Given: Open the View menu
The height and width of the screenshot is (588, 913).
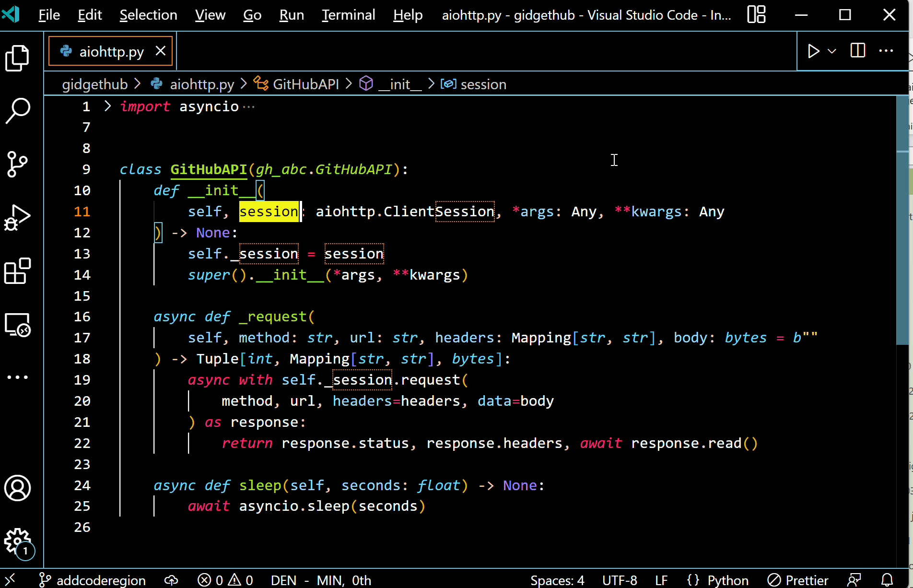Looking at the screenshot, I should pos(210,15).
